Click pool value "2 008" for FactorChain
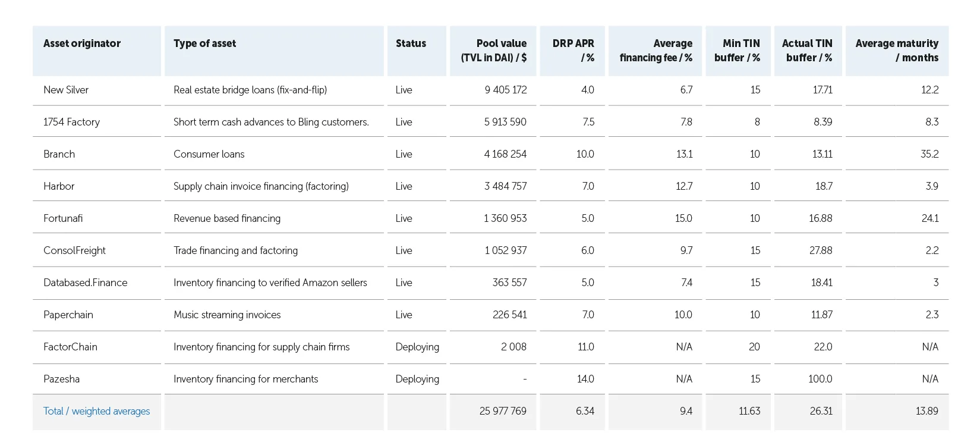The height and width of the screenshot is (442, 980). pyautogui.click(x=513, y=347)
